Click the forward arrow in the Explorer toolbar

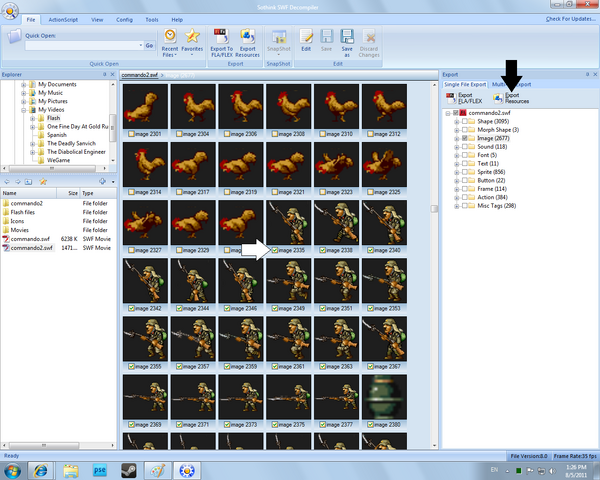click(x=18, y=181)
